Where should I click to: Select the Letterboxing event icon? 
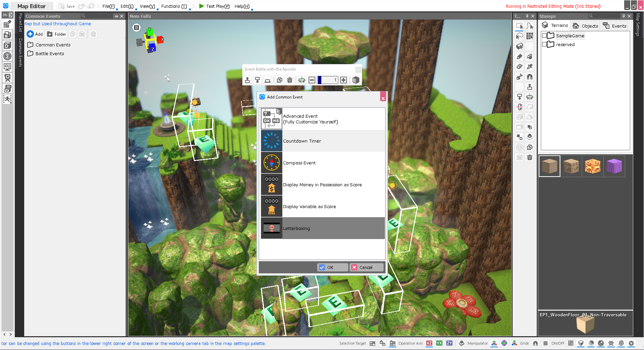point(272,228)
